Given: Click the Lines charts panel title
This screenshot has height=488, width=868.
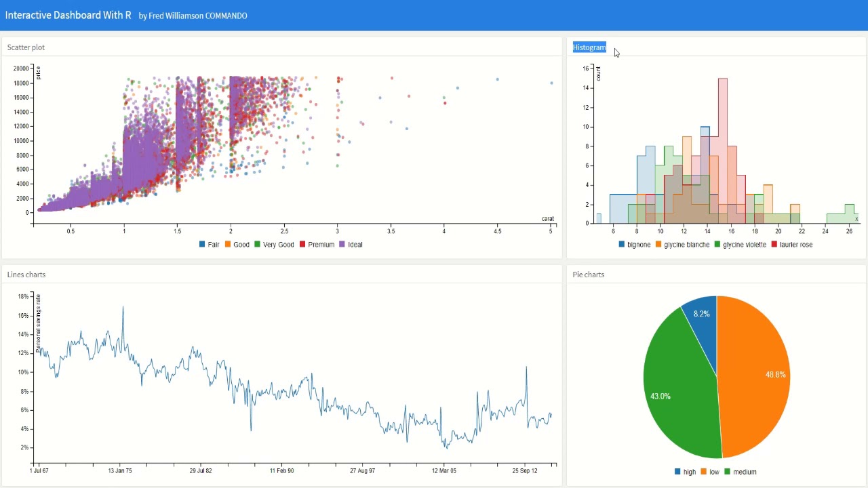Looking at the screenshot, I should click(x=26, y=274).
